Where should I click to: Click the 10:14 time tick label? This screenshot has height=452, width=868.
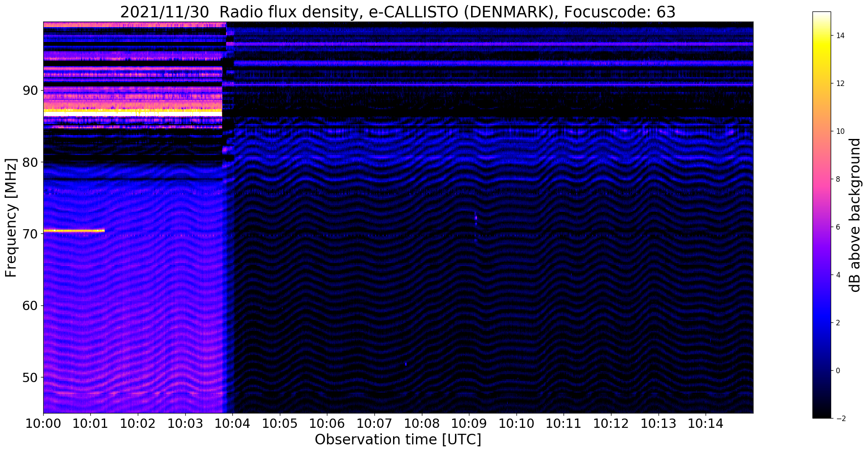tap(706, 424)
